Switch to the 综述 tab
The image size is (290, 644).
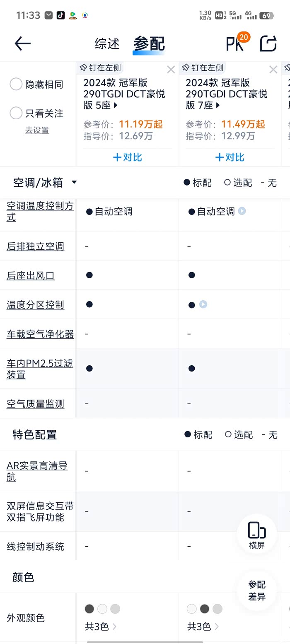[107, 43]
